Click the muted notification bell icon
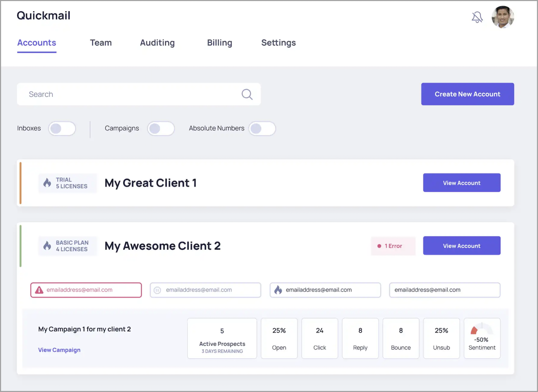The width and height of the screenshot is (538, 392). [477, 17]
